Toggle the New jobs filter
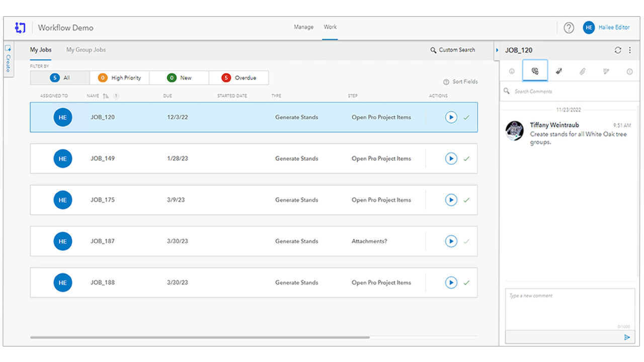Viewport: 644px width, 362px height. (x=179, y=78)
